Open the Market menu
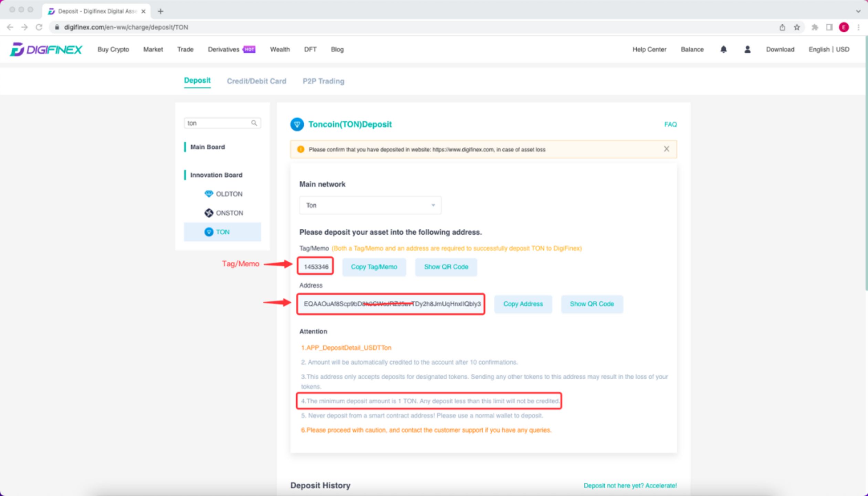Viewport: 868px width, 496px height. point(153,50)
